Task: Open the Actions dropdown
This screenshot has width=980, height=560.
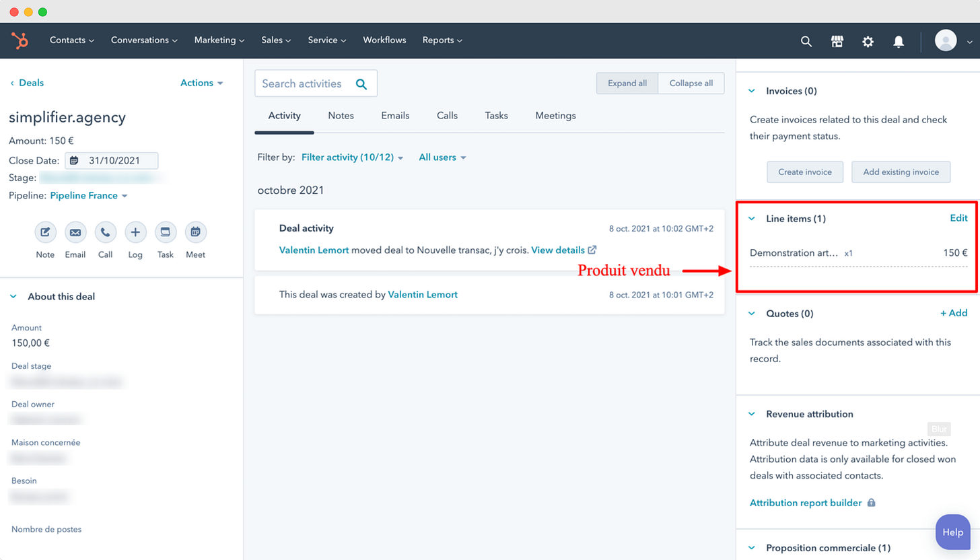Action: [x=201, y=83]
